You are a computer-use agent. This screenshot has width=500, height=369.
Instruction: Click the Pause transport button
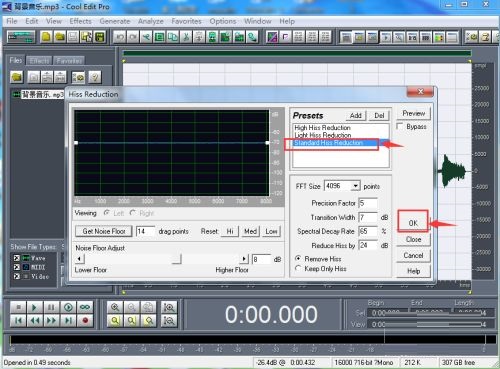[x=51, y=307]
